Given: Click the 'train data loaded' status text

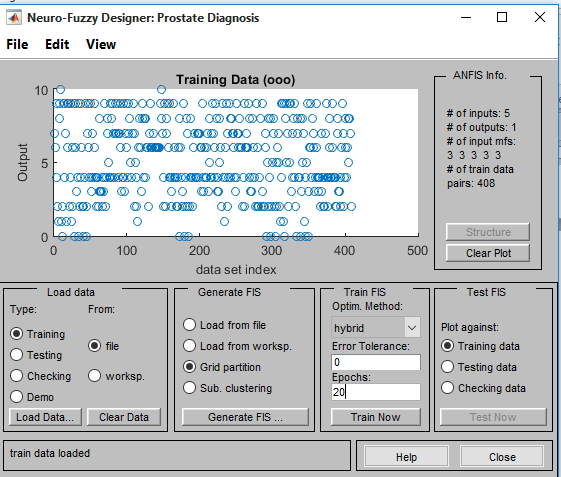Looking at the screenshot, I should coord(50,453).
